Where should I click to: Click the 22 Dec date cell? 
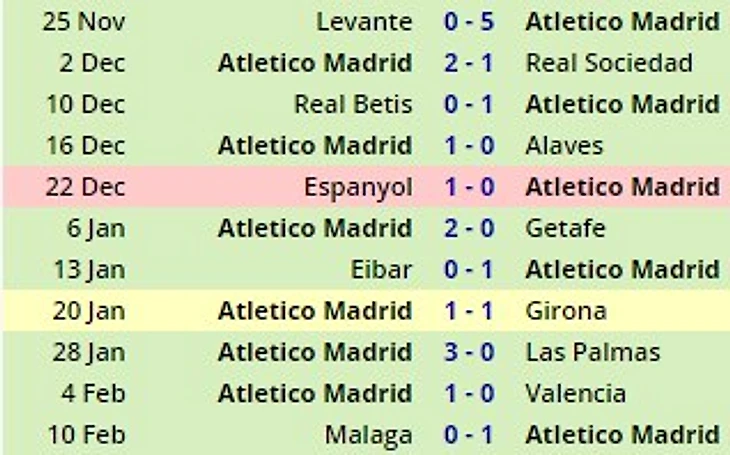[85, 187]
